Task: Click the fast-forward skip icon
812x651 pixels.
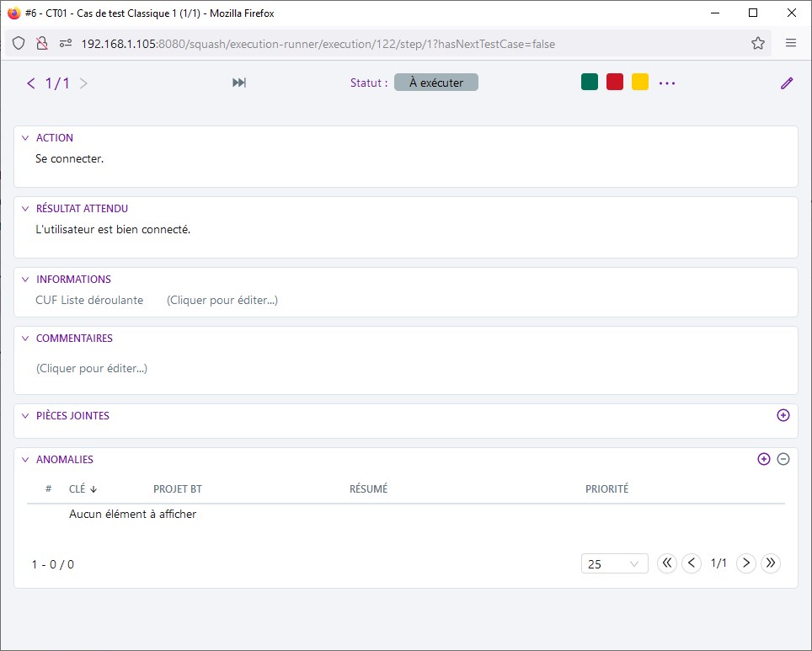Action: (x=239, y=83)
